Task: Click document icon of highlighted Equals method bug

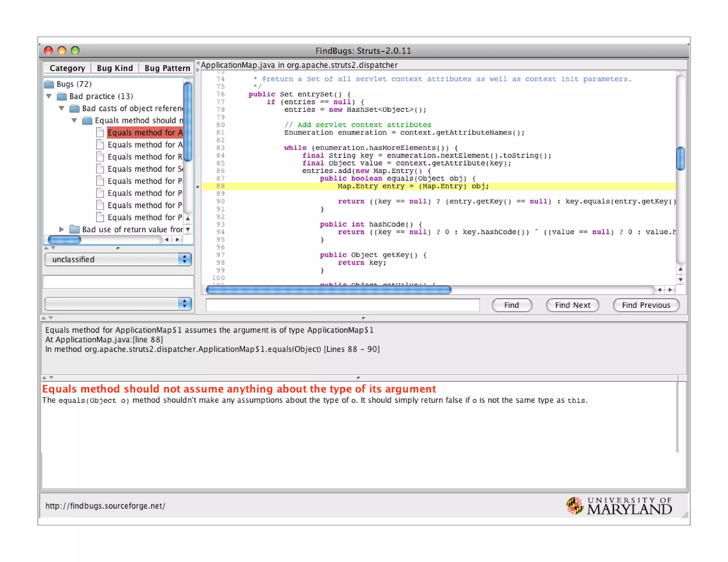Action: tap(100, 133)
